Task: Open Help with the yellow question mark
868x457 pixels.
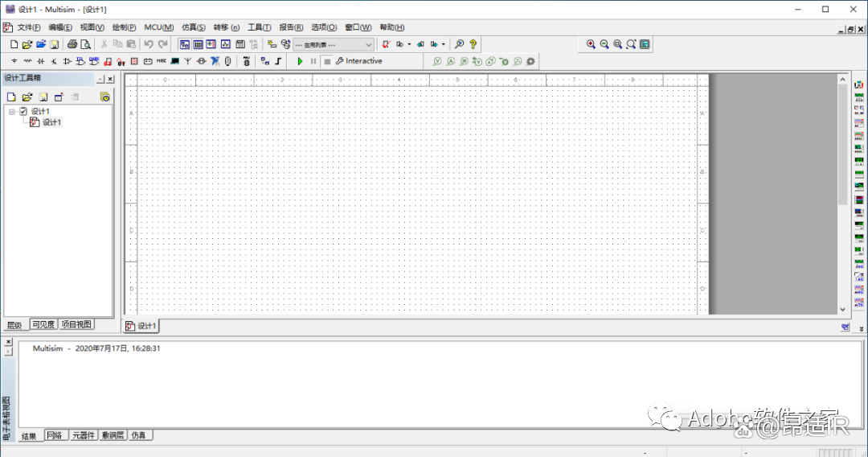Action: 473,44
